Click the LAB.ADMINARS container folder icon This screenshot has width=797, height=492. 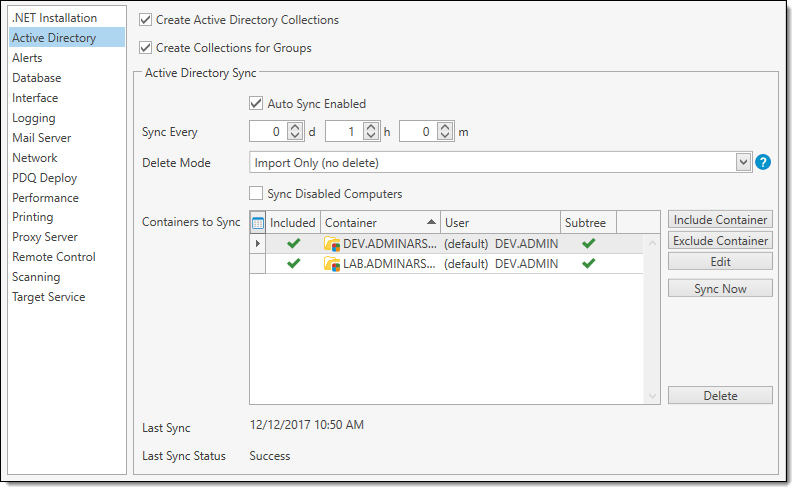(332, 264)
